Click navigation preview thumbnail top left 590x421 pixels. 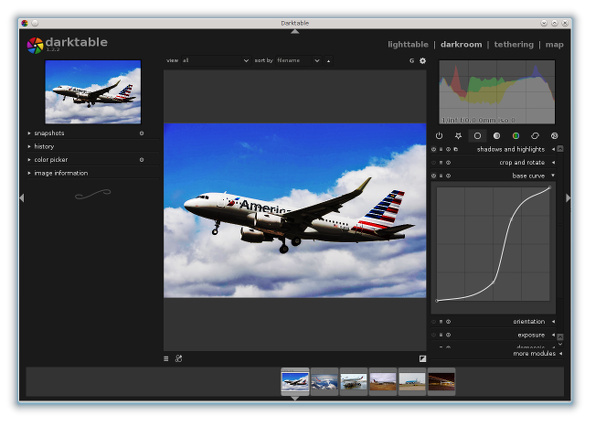coord(93,92)
